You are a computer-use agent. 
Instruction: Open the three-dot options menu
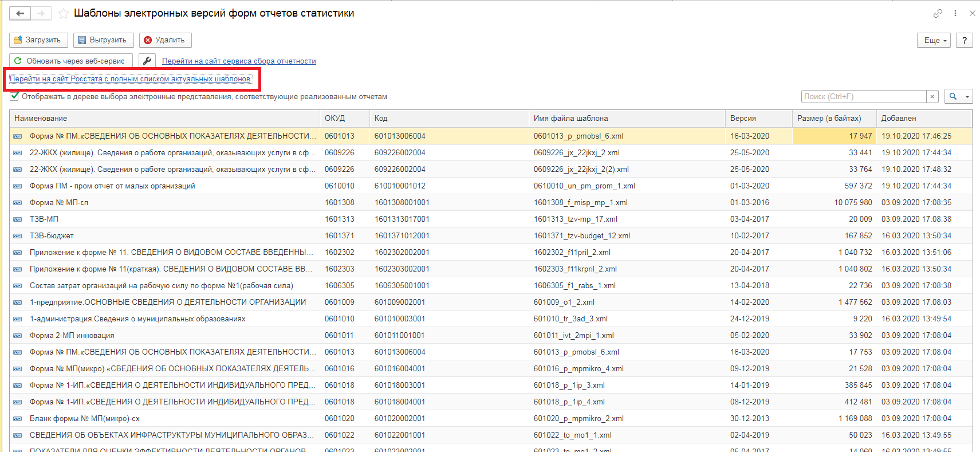(955, 13)
